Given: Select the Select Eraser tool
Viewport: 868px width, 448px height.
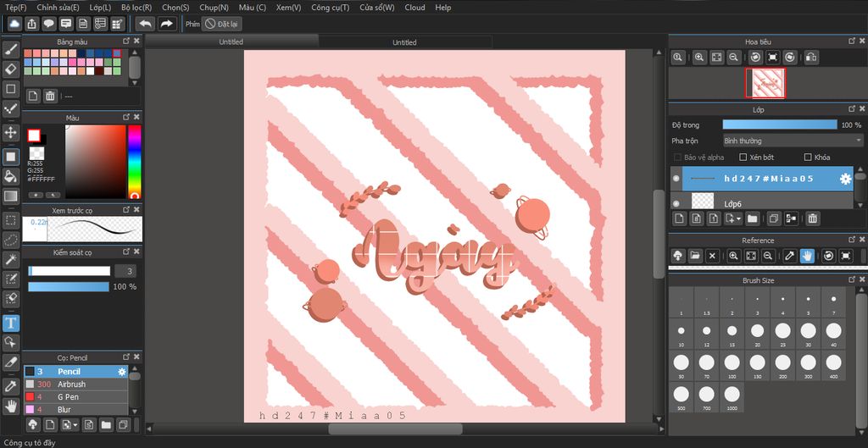Looking at the screenshot, I should (10, 299).
